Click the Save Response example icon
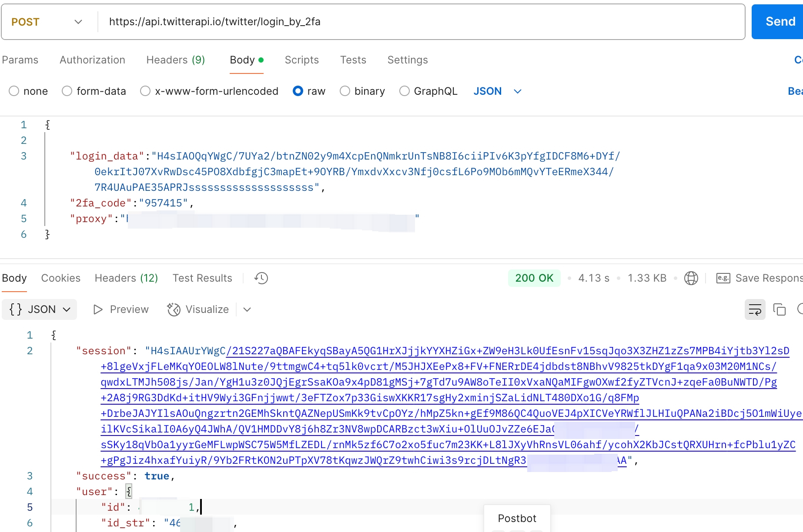This screenshot has width=803, height=532. coord(723,278)
